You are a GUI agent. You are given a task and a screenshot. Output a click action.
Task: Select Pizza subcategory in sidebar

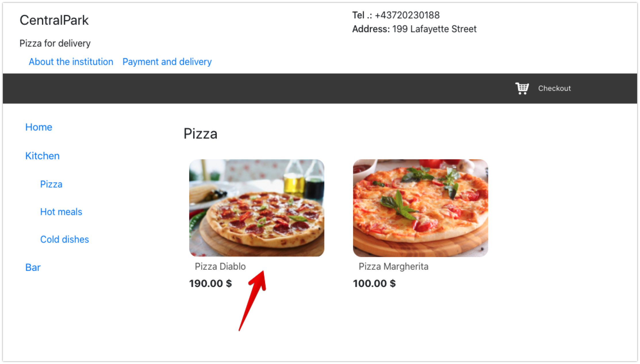(x=51, y=184)
